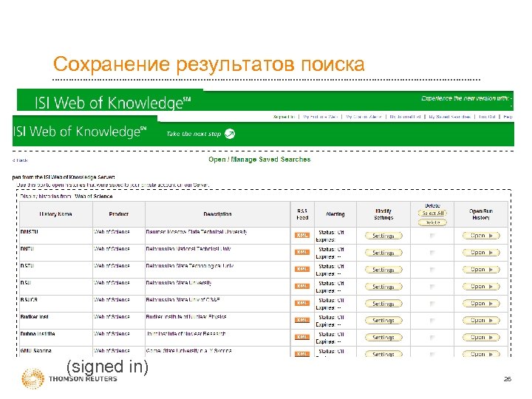Image resolution: width=532 pixels, height=399 pixels.
Task: Click the XML RSS icon for BMSTU
Action: 302,235
